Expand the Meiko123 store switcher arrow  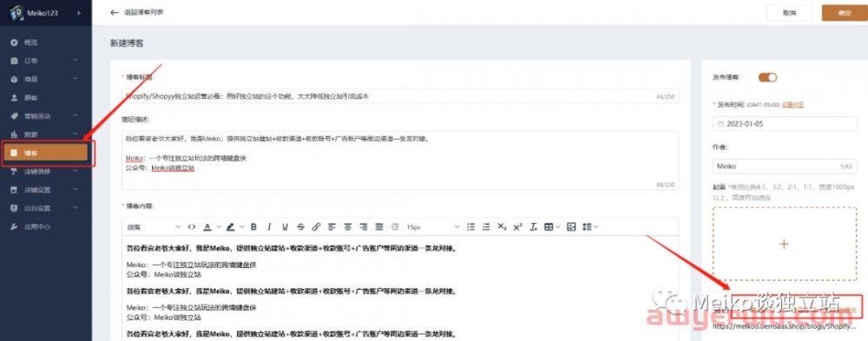(x=79, y=13)
